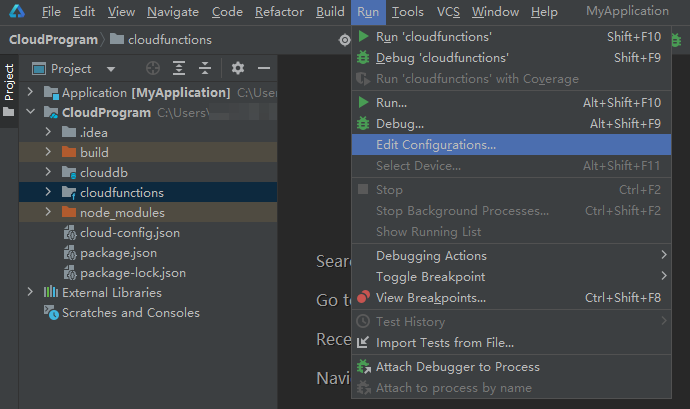Click the Expand All icon in Project panel
The height and width of the screenshot is (409, 690).
(179, 68)
